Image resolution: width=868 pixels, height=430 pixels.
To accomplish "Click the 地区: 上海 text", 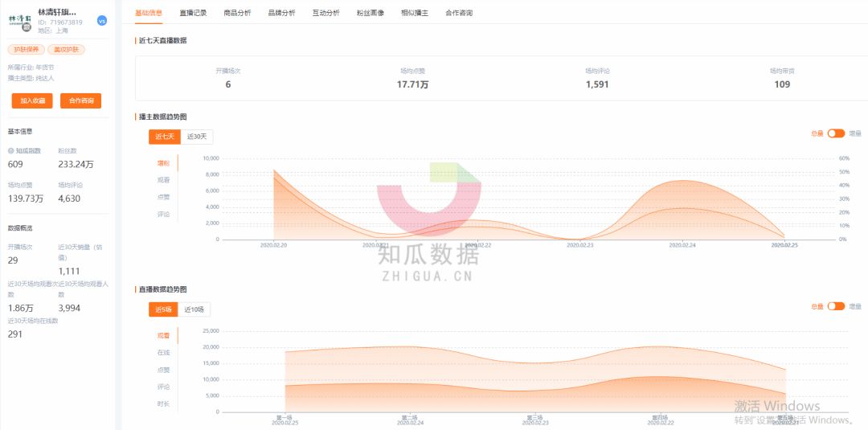I will pyautogui.click(x=52, y=31).
